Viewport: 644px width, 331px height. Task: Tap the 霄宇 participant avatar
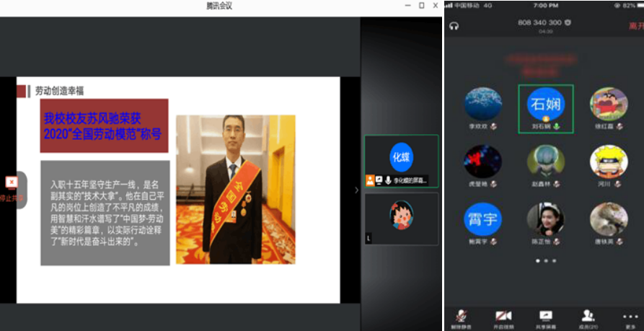482,219
